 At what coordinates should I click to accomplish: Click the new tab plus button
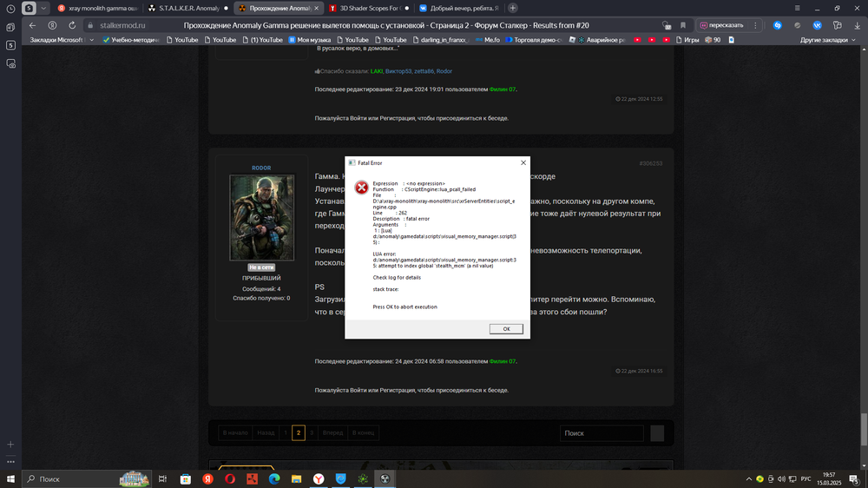coord(513,8)
